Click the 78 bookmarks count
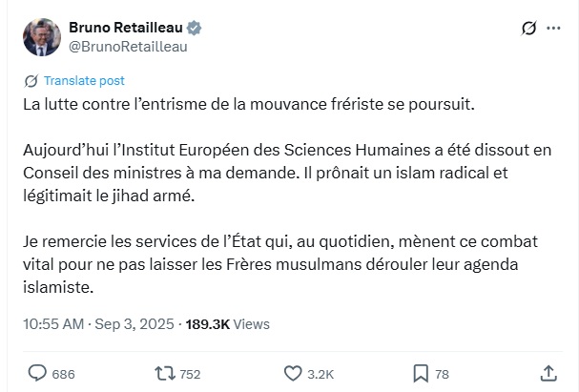579x392 pixels. (443, 373)
